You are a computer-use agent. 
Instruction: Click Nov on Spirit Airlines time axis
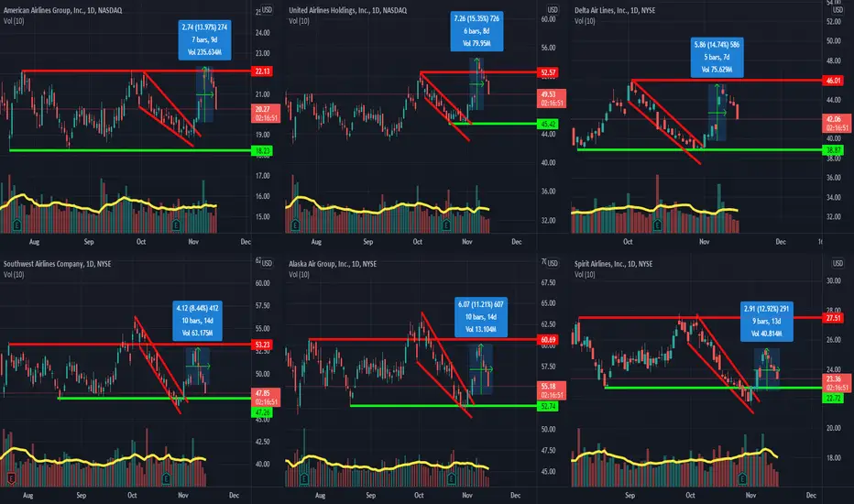[x=750, y=495]
